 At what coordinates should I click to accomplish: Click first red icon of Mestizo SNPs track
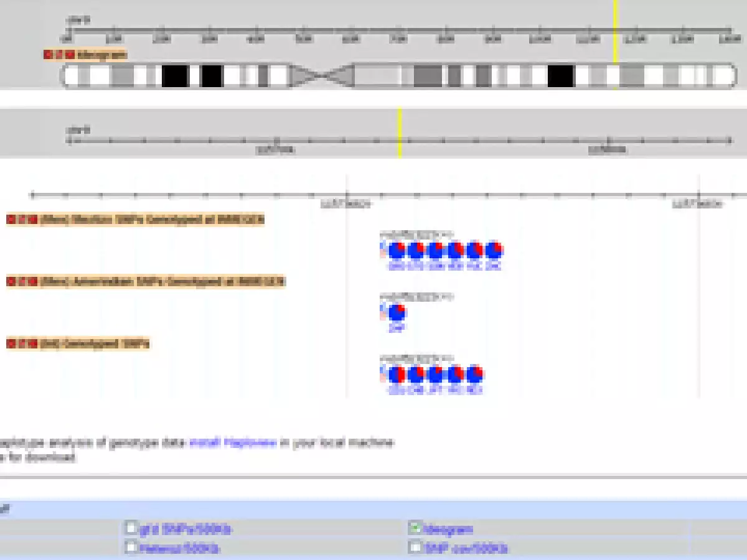tap(11, 220)
